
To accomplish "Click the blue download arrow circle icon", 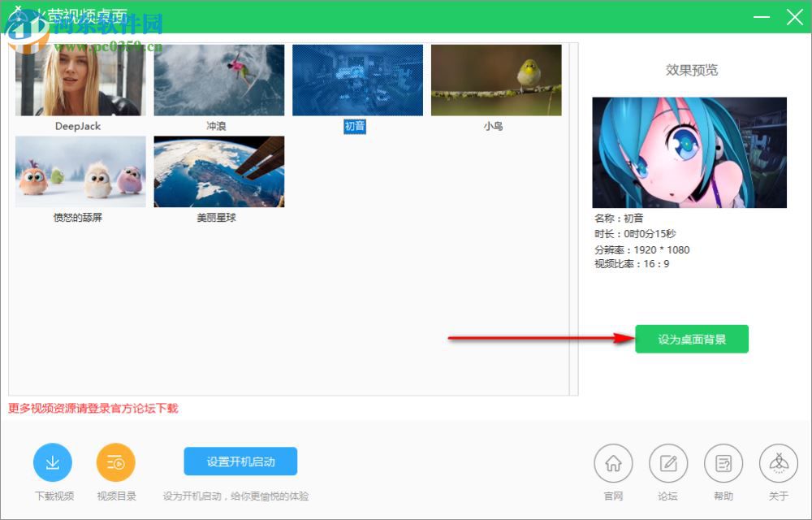I will pyautogui.click(x=52, y=461).
